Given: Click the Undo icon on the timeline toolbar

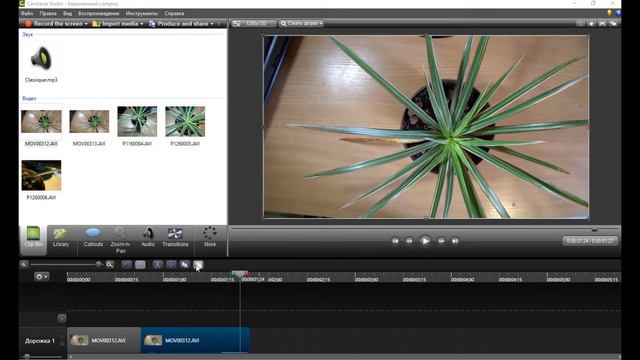Looking at the screenshot, I should 127,265.
